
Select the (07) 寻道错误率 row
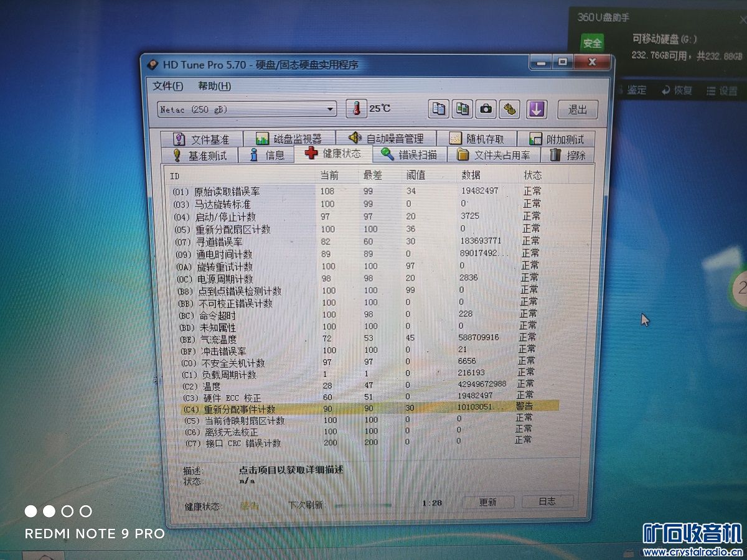click(358, 241)
